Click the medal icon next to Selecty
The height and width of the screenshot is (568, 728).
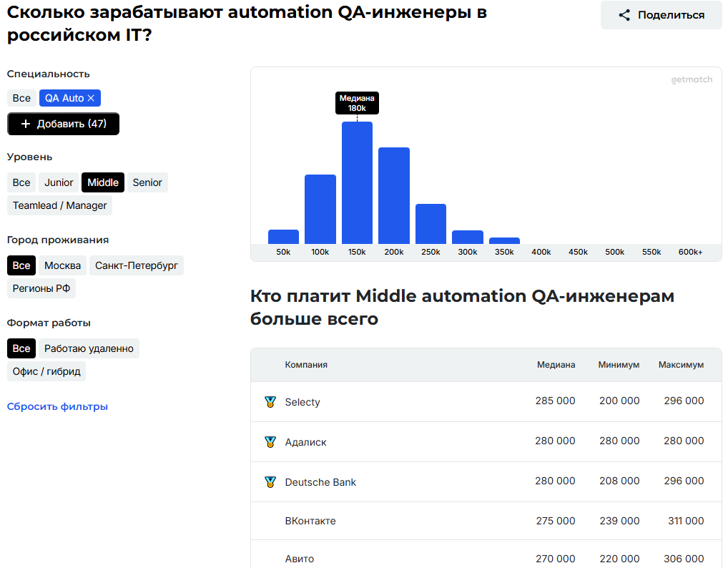270,402
